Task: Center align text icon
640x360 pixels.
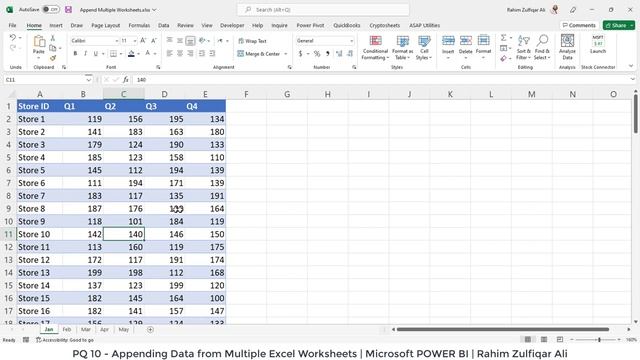Action: [x=180, y=53]
